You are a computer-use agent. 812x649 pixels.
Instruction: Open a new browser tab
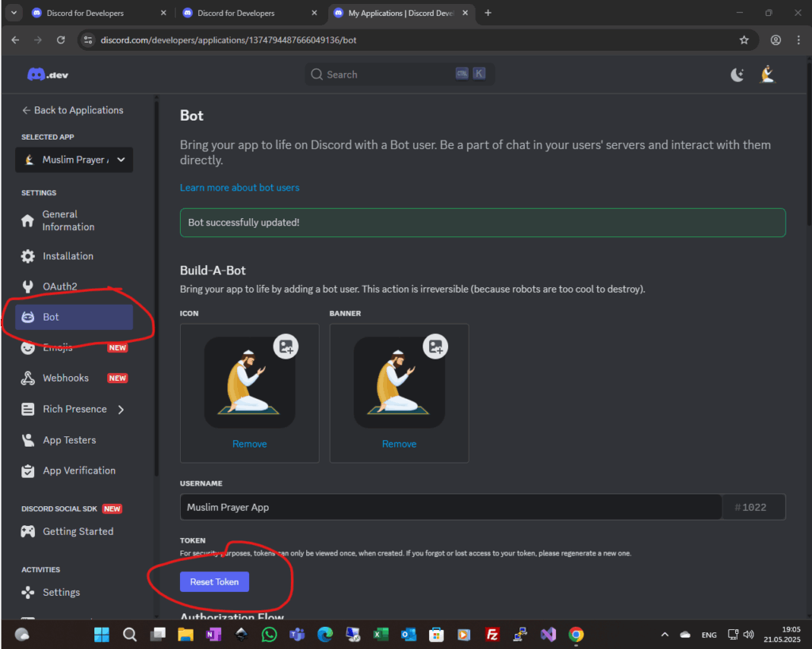[x=488, y=13]
